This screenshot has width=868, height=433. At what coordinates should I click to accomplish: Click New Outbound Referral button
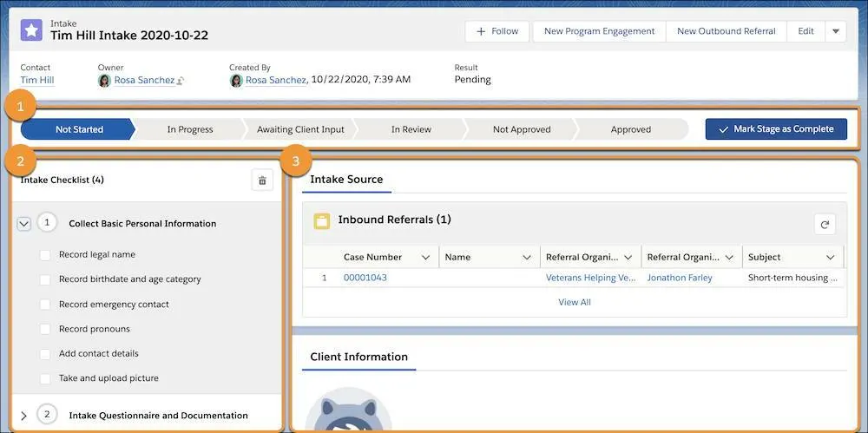pos(727,31)
